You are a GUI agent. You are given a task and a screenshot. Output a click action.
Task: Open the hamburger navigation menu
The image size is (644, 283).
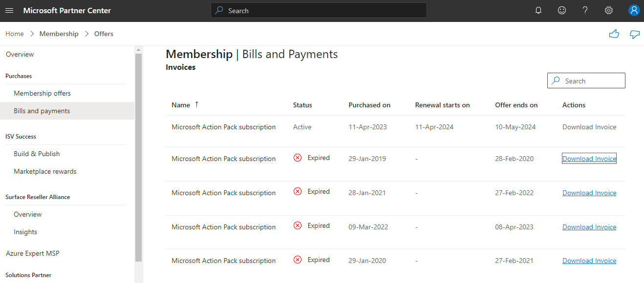(x=9, y=11)
